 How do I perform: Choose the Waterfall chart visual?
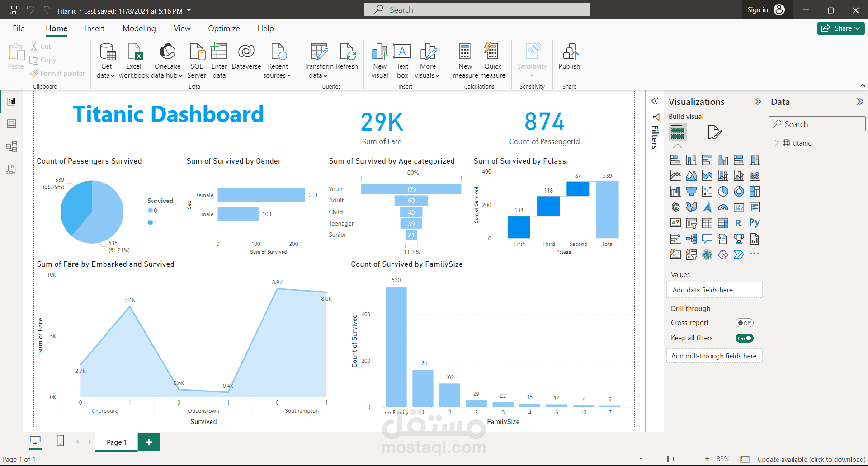[675, 192]
